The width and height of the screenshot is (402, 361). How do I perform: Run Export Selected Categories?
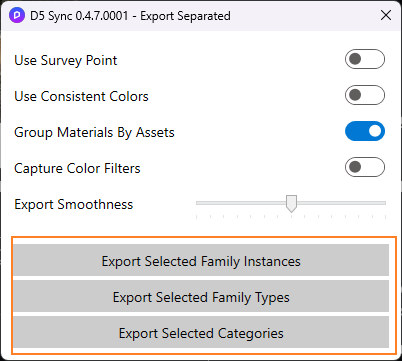pyautogui.click(x=201, y=332)
